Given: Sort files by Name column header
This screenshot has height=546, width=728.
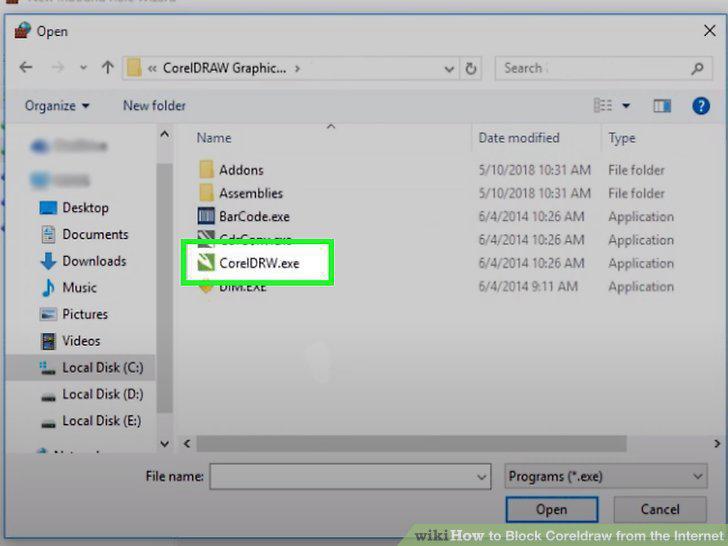Looking at the screenshot, I should tap(214, 138).
